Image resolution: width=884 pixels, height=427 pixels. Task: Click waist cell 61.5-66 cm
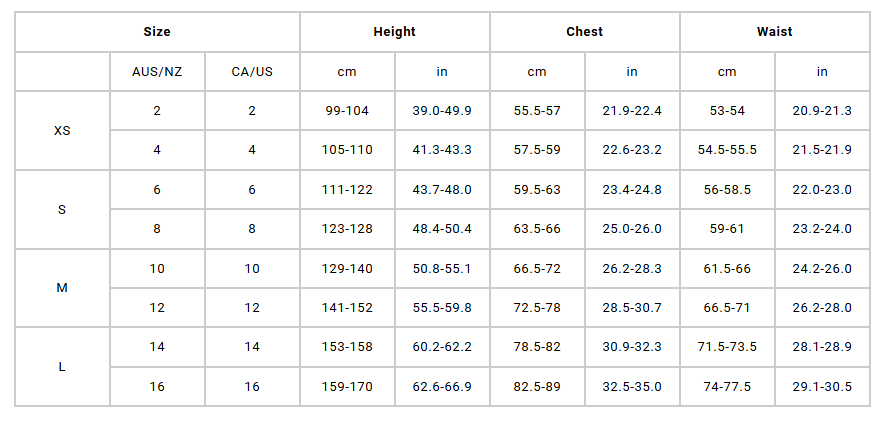point(727,268)
